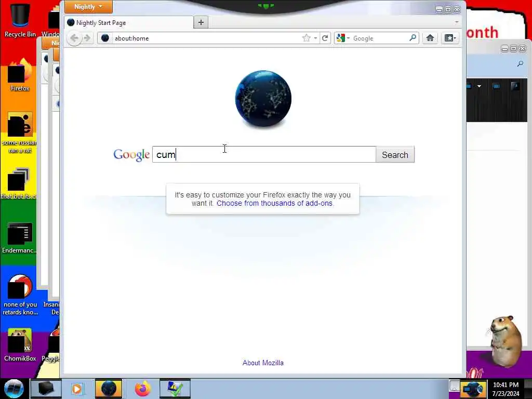The image size is (532, 399).
Task: Open the none of you desktop icon
Action: (20, 294)
